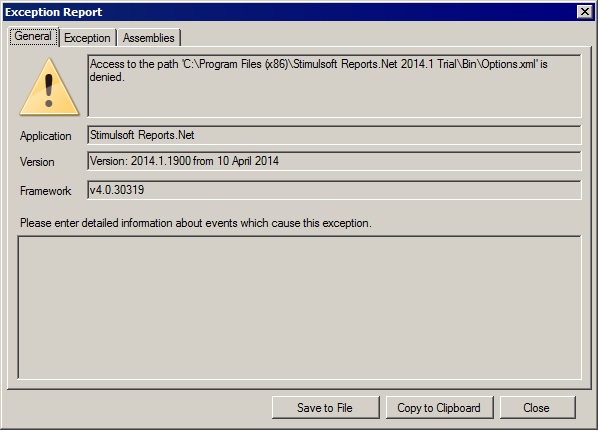Switch to the Exception tab

click(x=87, y=38)
